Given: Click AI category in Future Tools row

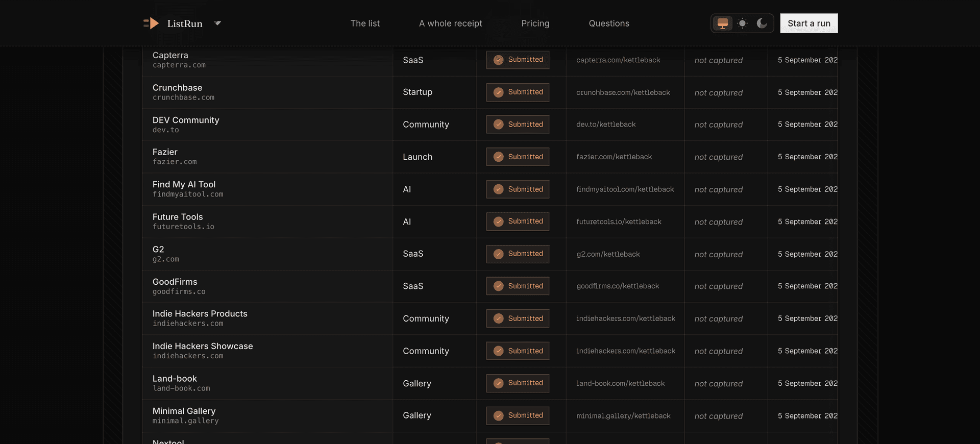Looking at the screenshot, I should [x=407, y=222].
